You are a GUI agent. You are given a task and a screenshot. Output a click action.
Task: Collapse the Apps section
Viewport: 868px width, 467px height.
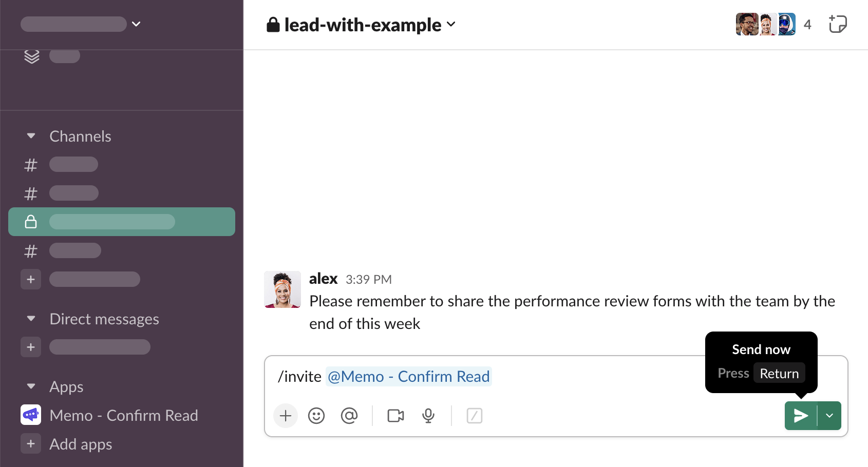[x=31, y=386]
